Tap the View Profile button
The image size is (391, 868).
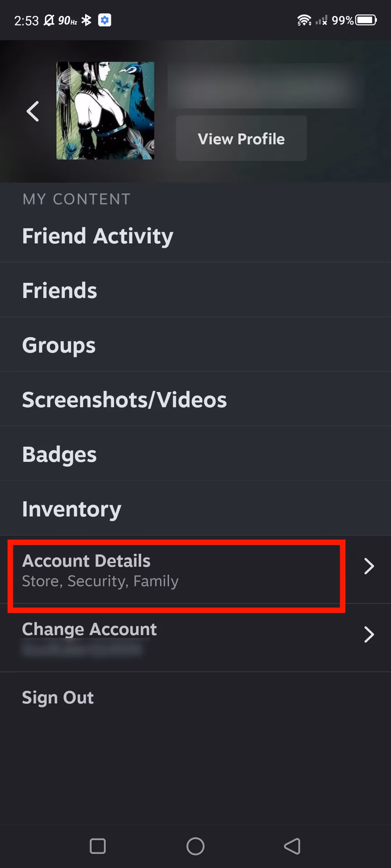pyautogui.click(x=241, y=138)
